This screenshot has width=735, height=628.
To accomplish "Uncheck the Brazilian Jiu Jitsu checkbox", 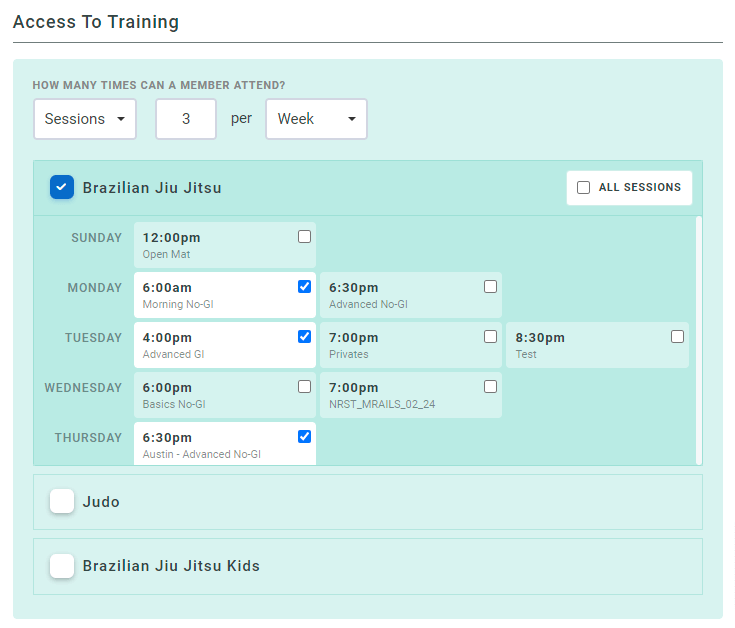I will coord(62,187).
